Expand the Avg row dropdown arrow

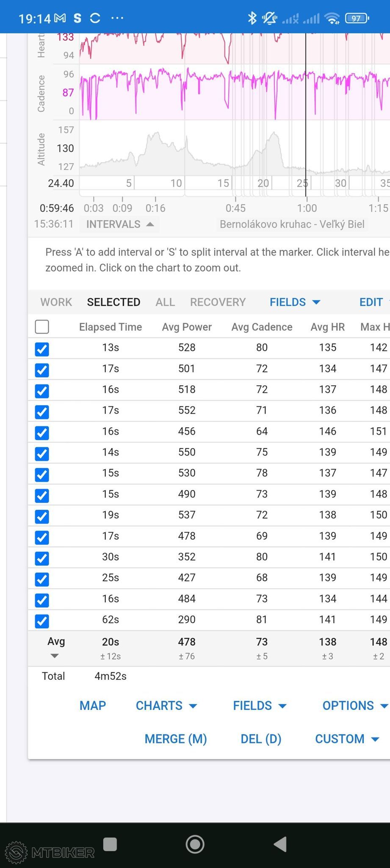coord(55,656)
